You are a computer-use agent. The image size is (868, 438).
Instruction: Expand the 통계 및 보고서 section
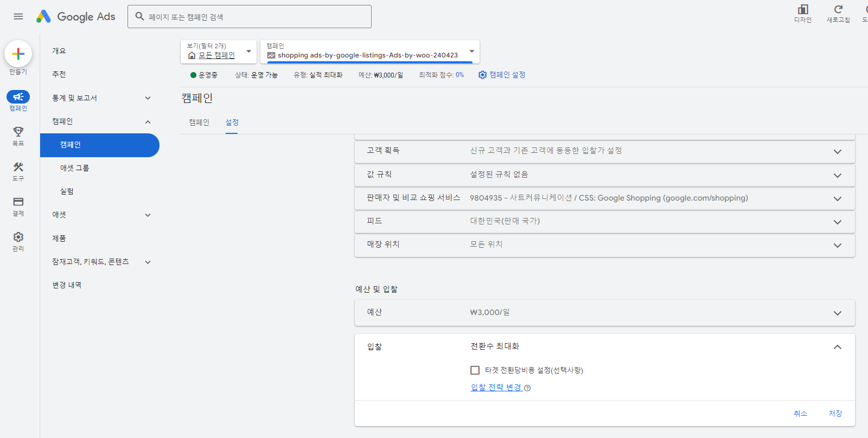pos(148,98)
